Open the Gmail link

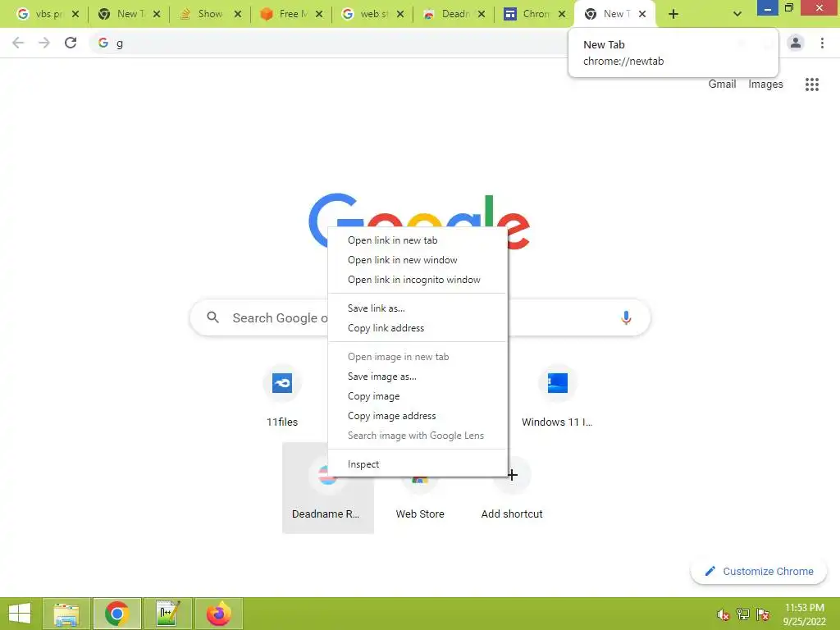pos(722,84)
